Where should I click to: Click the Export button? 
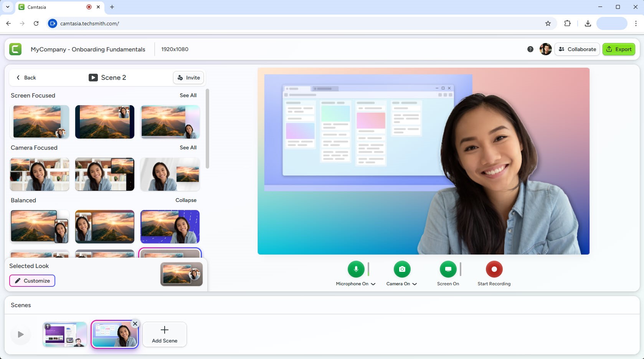coord(619,49)
